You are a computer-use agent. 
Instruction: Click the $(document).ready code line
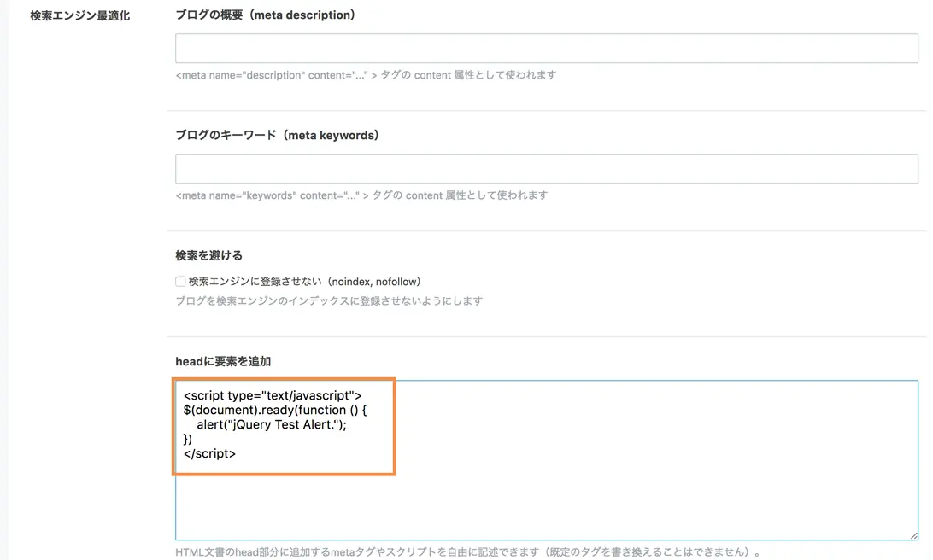275,410
